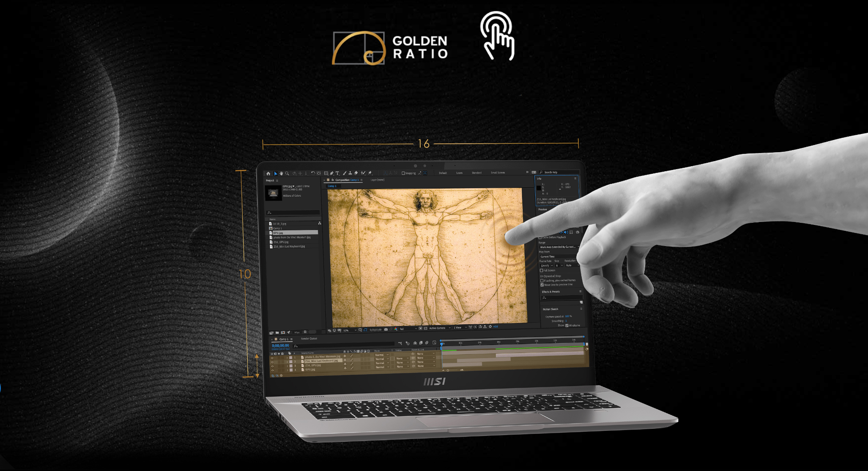
Task: Expand the Work Area Extended range dropdown
Action: (x=558, y=247)
